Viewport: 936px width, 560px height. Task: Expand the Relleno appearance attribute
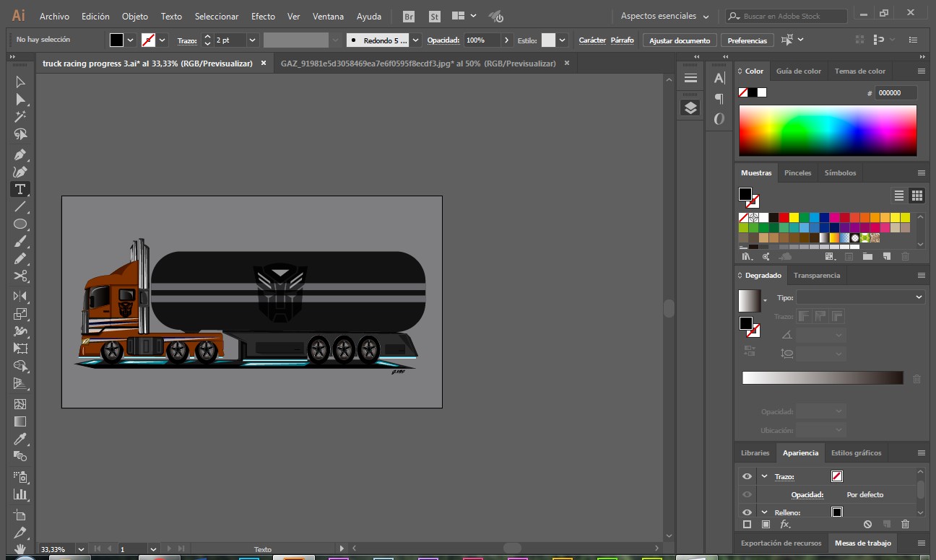point(764,512)
